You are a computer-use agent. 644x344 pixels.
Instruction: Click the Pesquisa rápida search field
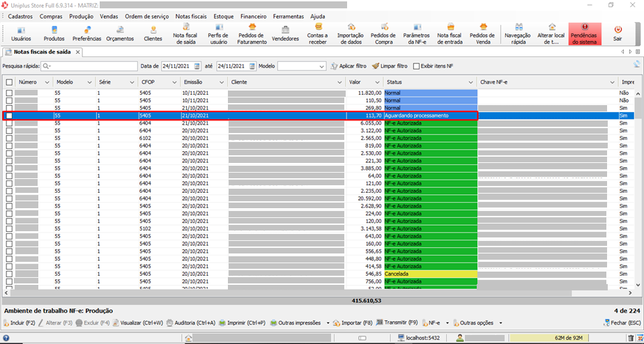pos(89,66)
